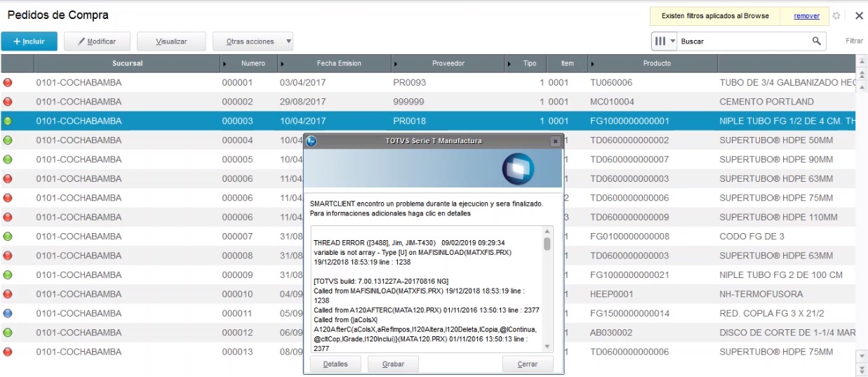Click red status icon of order 000002
This screenshot has height=377, width=868.
[x=8, y=102]
